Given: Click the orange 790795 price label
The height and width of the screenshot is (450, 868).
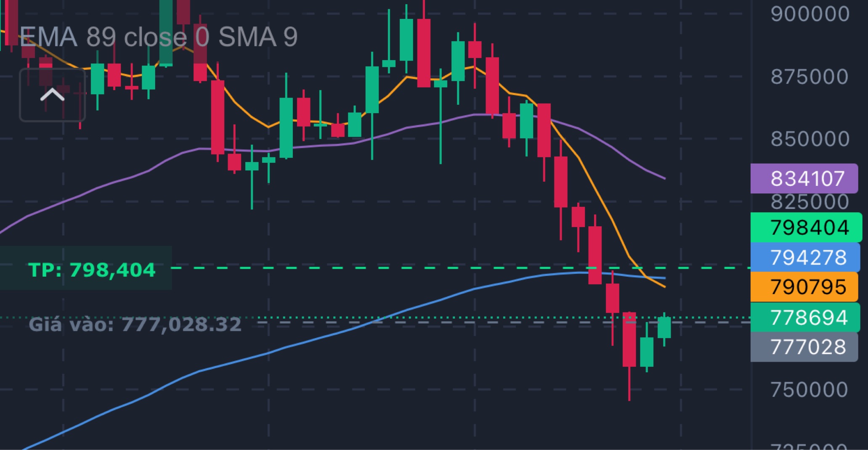Looking at the screenshot, I should click(x=804, y=286).
